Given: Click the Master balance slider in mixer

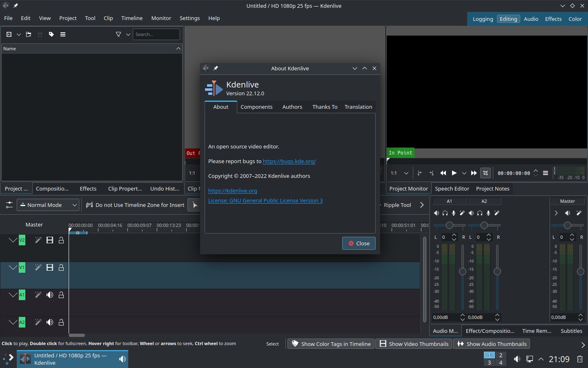Looking at the screenshot, I should click(x=568, y=225).
